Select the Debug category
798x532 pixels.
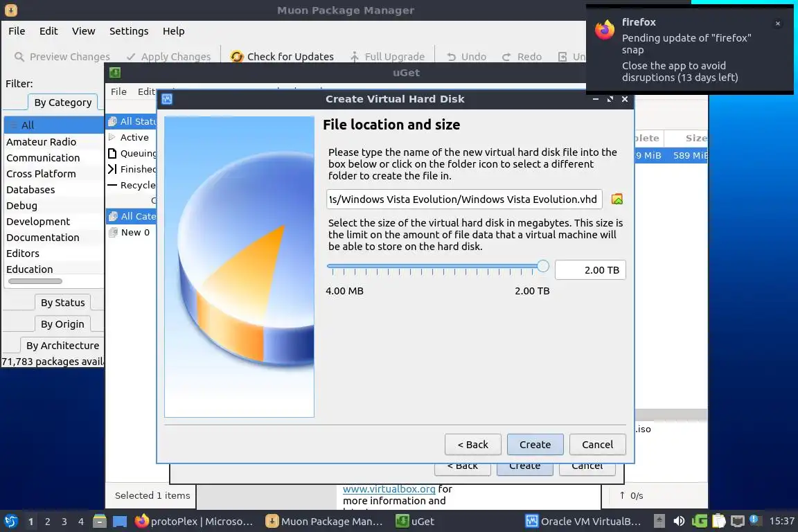54,205
